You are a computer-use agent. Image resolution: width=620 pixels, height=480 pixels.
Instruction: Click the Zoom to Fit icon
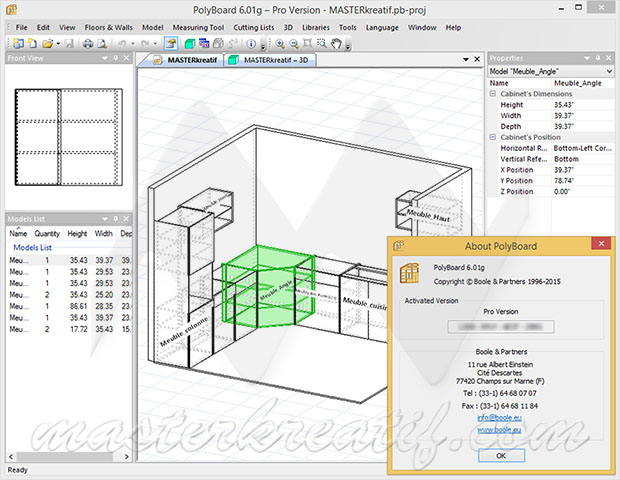308,43
